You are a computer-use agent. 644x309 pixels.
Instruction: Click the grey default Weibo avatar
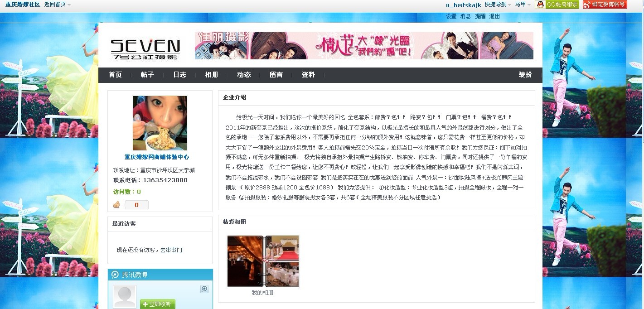(125, 297)
